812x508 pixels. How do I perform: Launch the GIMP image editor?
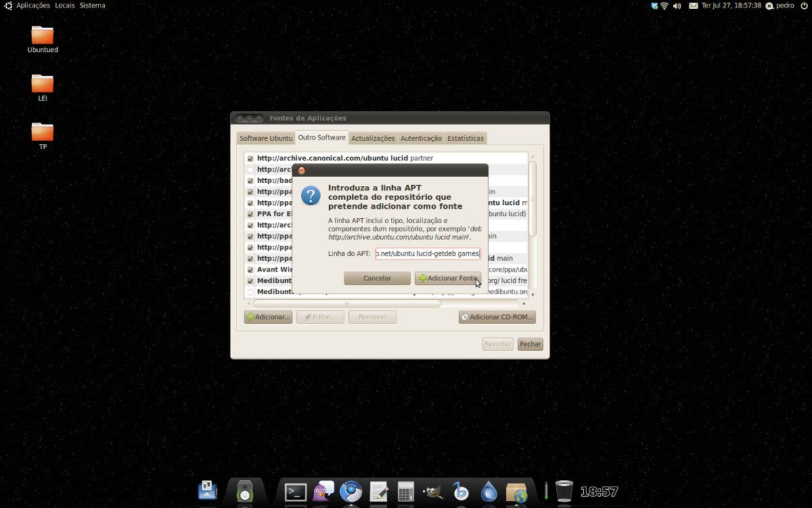tap(433, 492)
